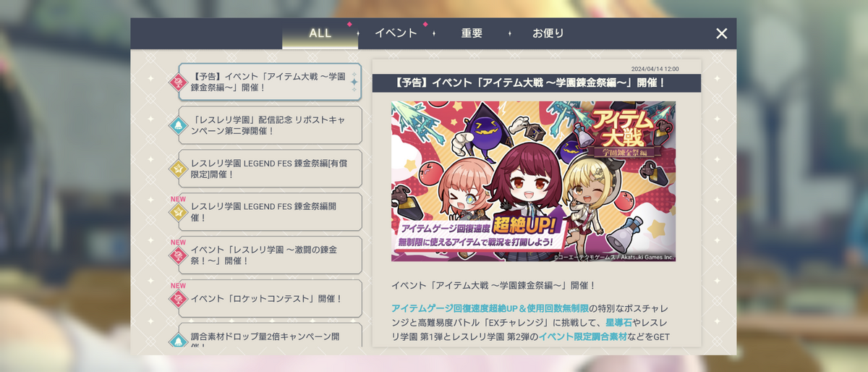Image resolution: width=868 pixels, height=372 pixels.
Task: Click gold star icon on NEW LEGEND FES notice
Action: (x=178, y=212)
